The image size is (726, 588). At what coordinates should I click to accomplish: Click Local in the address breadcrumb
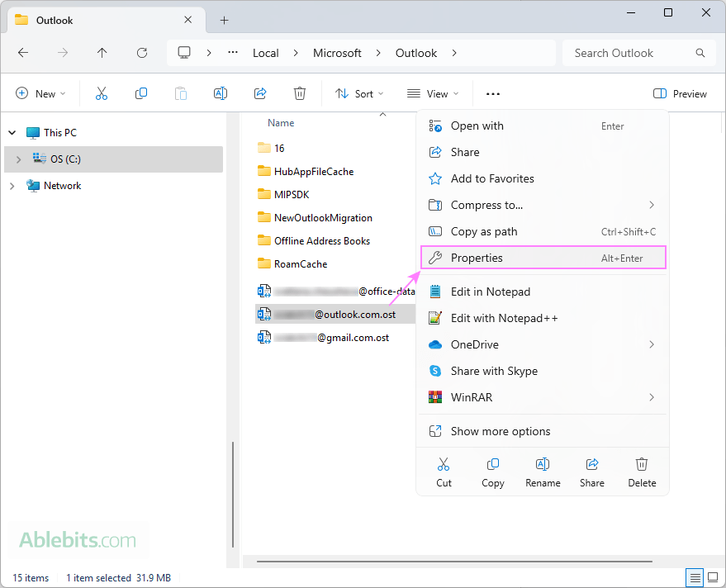point(265,53)
